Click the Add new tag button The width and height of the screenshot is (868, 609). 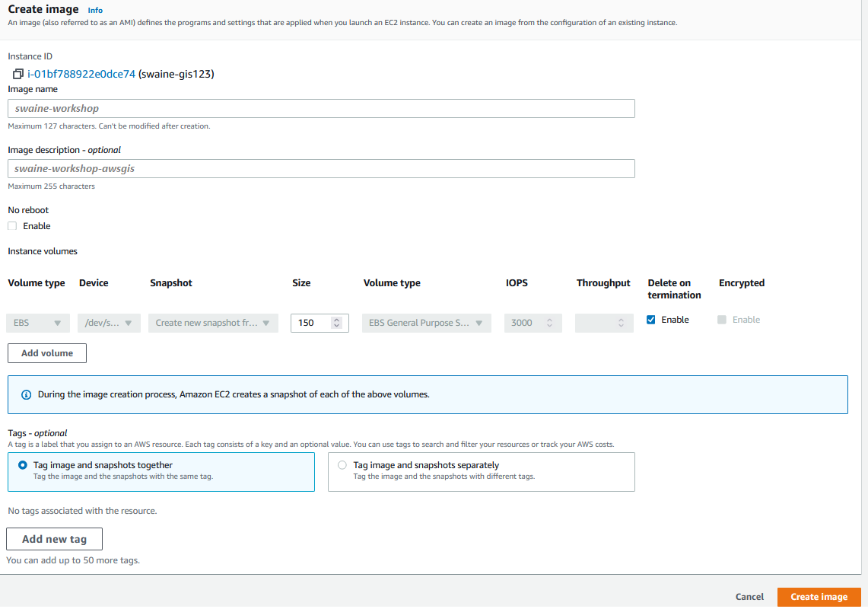[54, 539]
